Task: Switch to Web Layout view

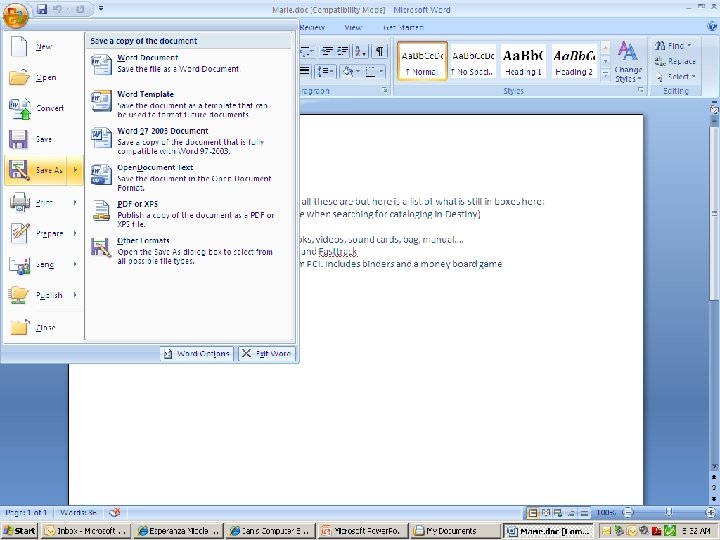Action: click(558, 512)
